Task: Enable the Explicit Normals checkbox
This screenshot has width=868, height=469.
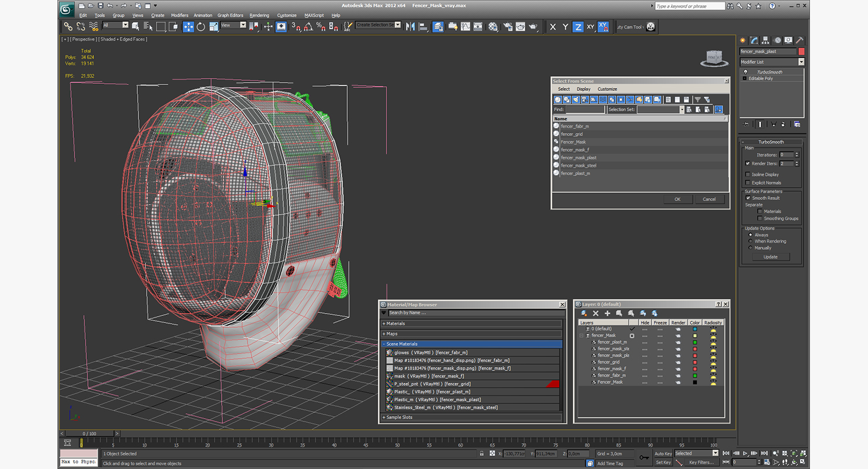Action: (748, 182)
